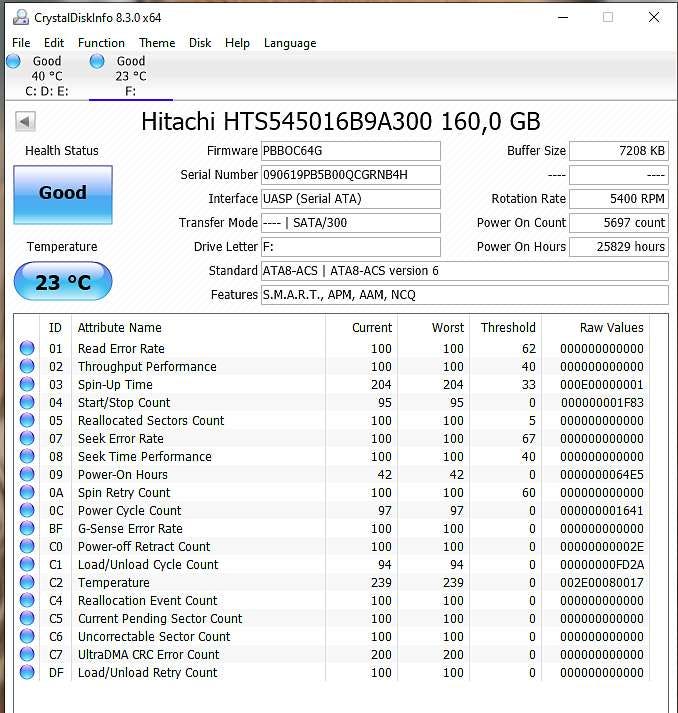Click the Firmware value field
The height and width of the screenshot is (713, 678).
pos(350,151)
